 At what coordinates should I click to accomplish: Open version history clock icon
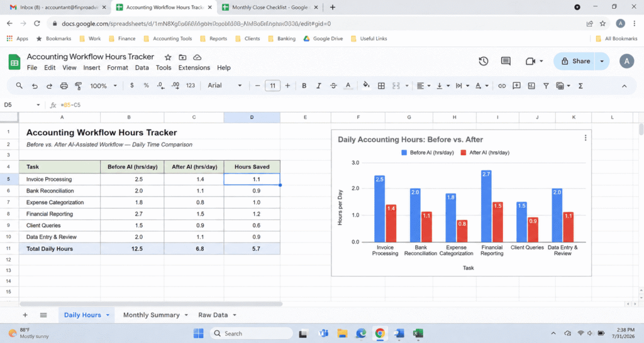(484, 61)
